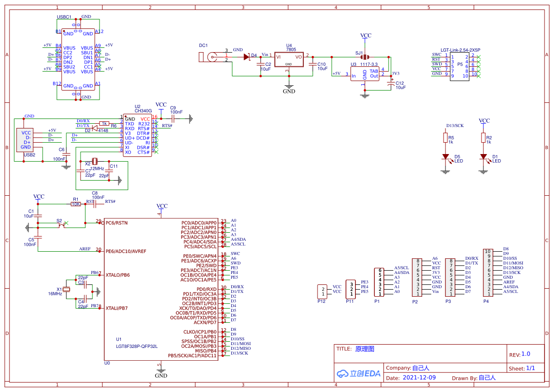Click the XTALO/PB6 pin label
Image resolution: width=554 pixels, height=392 pixels.
pyautogui.click(x=118, y=275)
